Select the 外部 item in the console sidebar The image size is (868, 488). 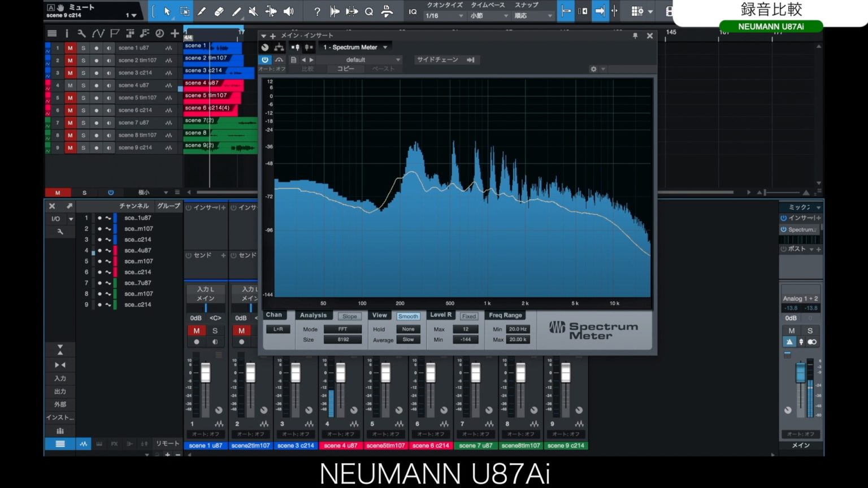[x=60, y=404]
